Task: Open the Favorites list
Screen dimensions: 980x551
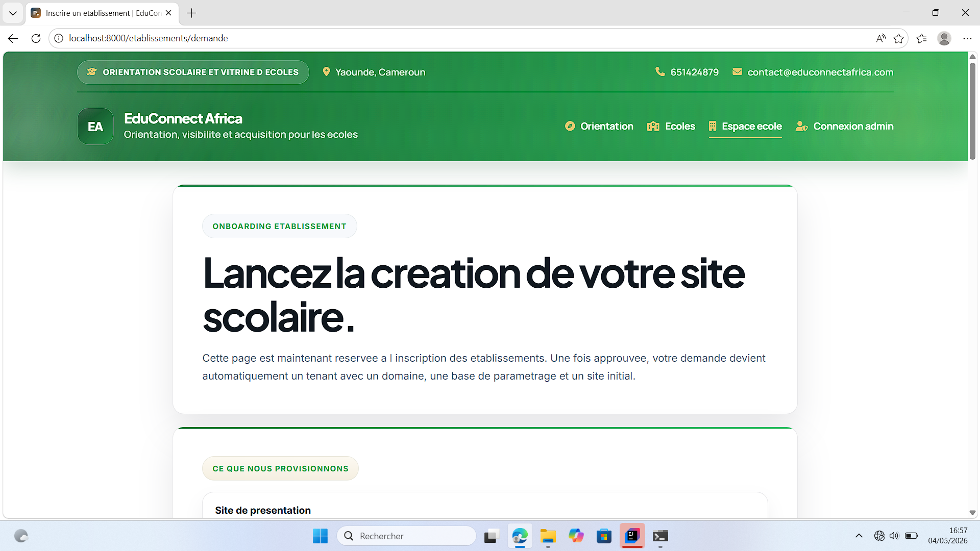Action: pos(922,38)
